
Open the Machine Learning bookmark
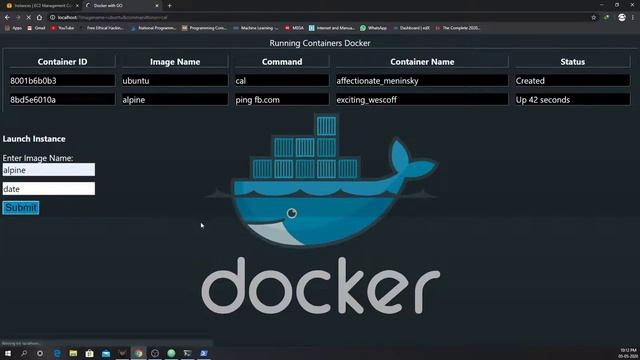(256, 28)
